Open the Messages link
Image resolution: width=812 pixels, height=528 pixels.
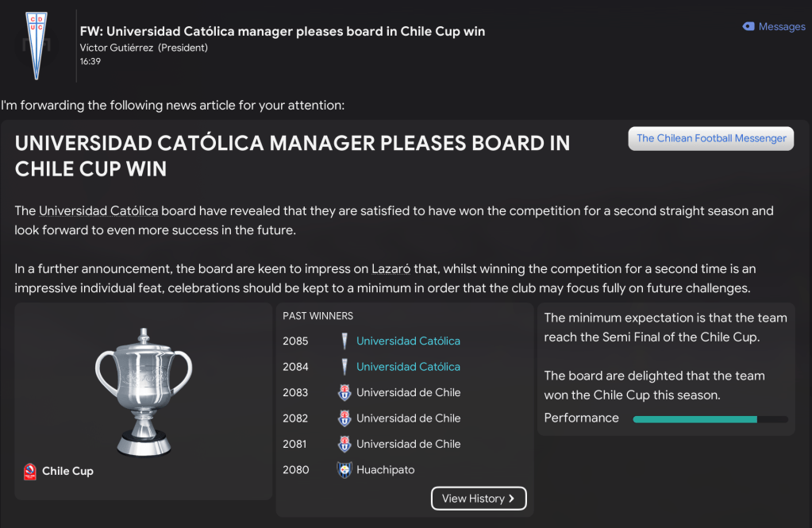click(x=781, y=26)
